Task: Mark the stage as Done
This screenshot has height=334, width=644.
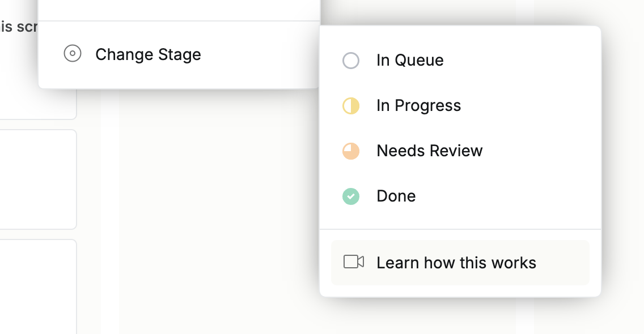Action: (396, 196)
